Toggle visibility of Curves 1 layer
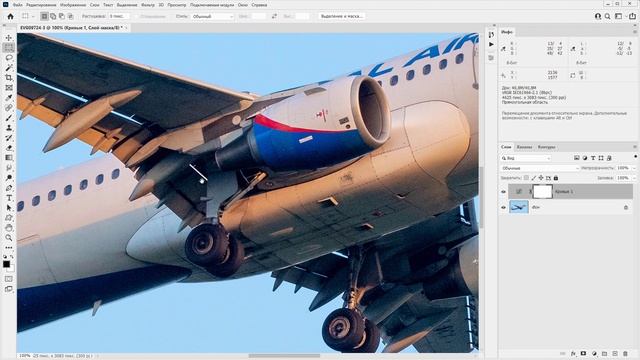640x360 pixels. 503,191
